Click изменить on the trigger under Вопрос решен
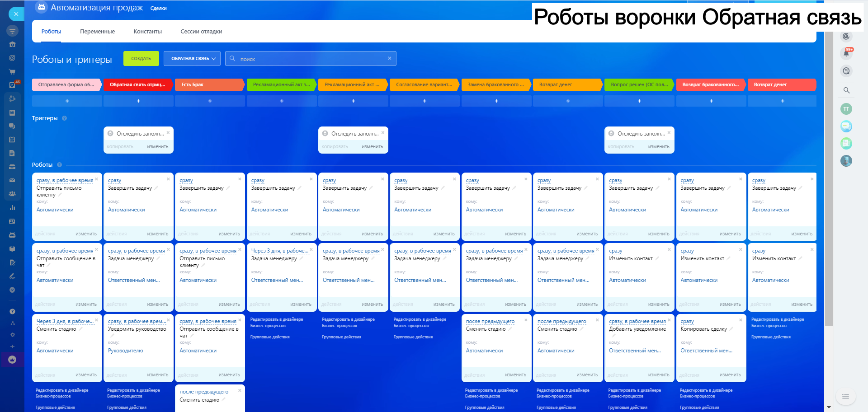The width and height of the screenshot is (868, 412). [659, 147]
